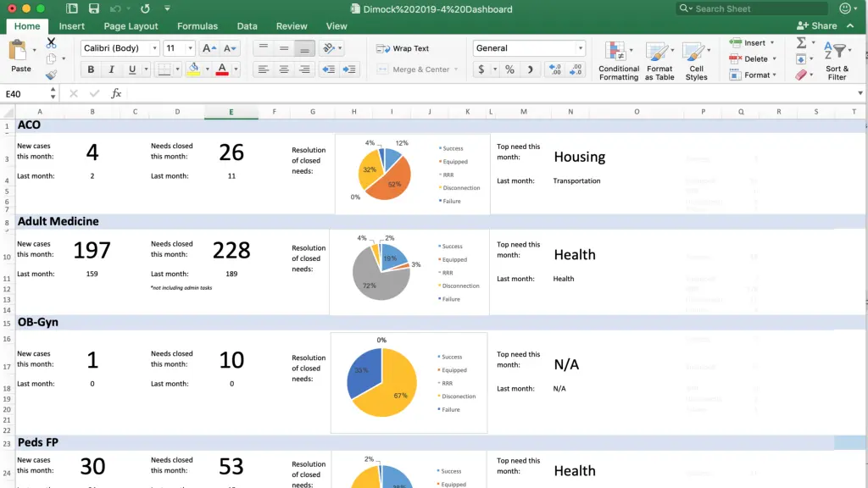The height and width of the screenshot is (488, 868).
Task: Open the Formulas tab
Action: click(197, 26)
